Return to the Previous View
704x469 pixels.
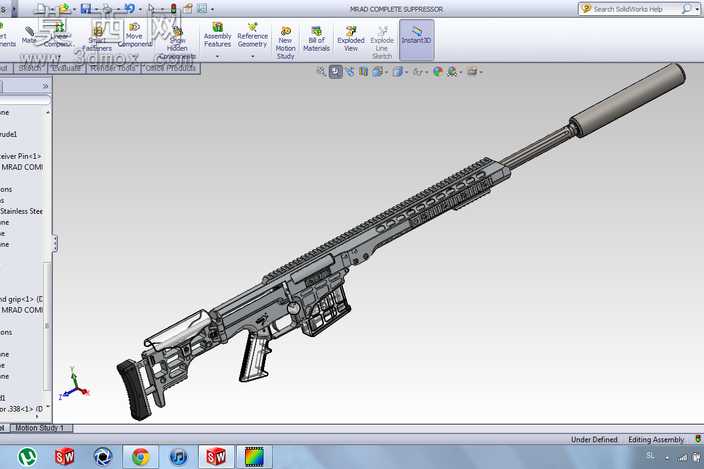coord(350,71)
